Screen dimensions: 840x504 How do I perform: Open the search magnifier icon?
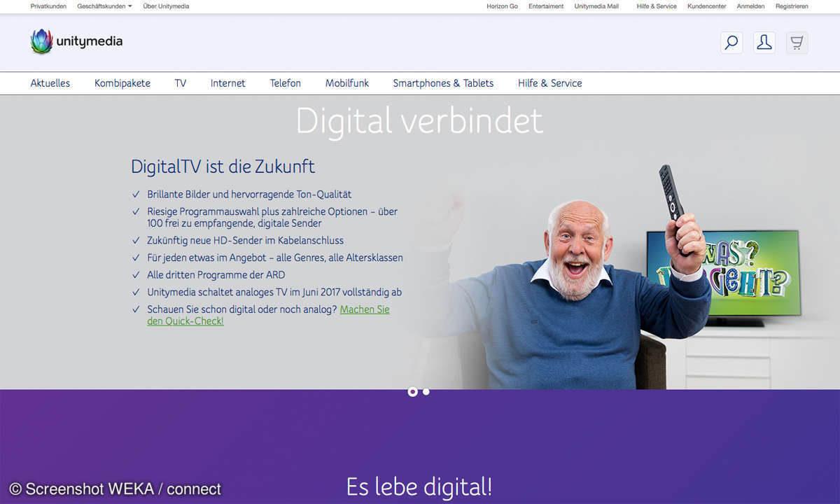coord(731,43)
